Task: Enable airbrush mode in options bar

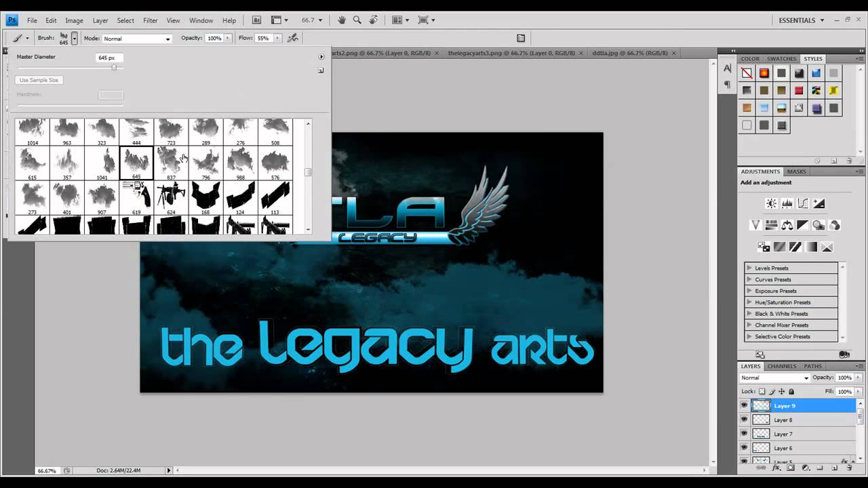Action: [x=293, y=38]
